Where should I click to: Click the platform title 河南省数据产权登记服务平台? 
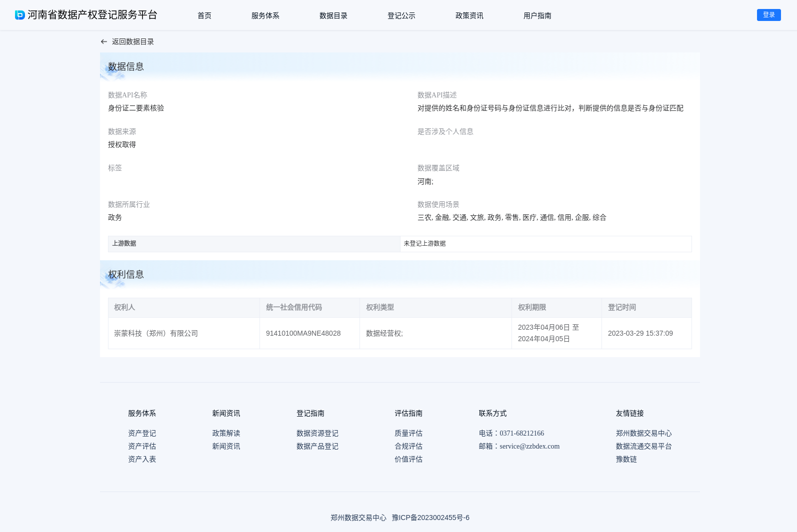coord(92,15)
